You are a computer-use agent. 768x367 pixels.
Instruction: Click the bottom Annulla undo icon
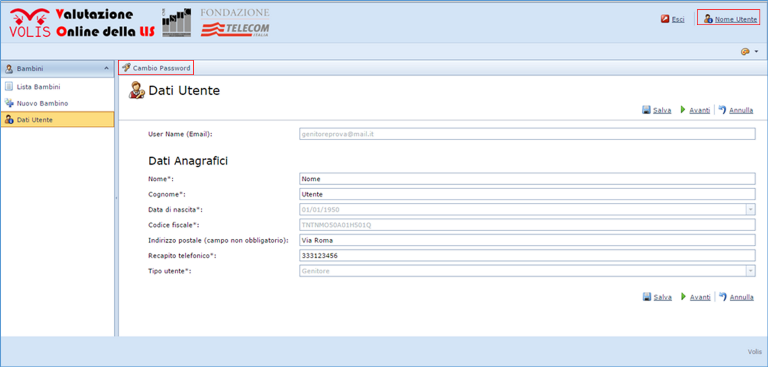coord(722,296)
